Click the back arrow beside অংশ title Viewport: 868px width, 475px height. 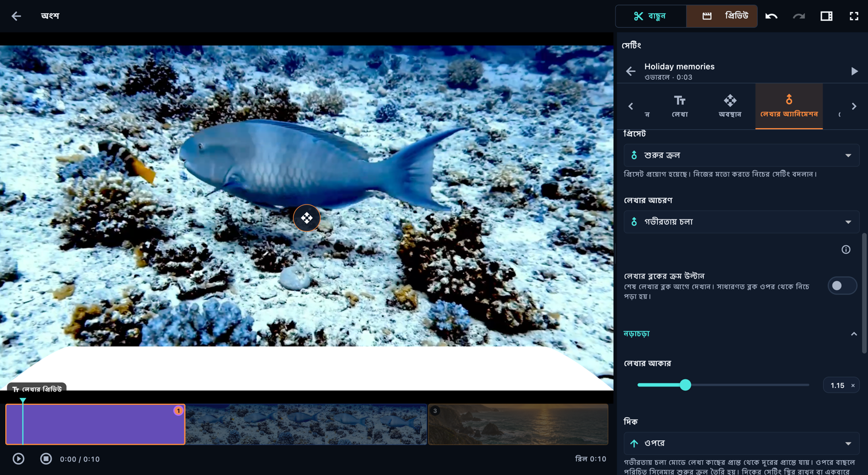point(16,16)
